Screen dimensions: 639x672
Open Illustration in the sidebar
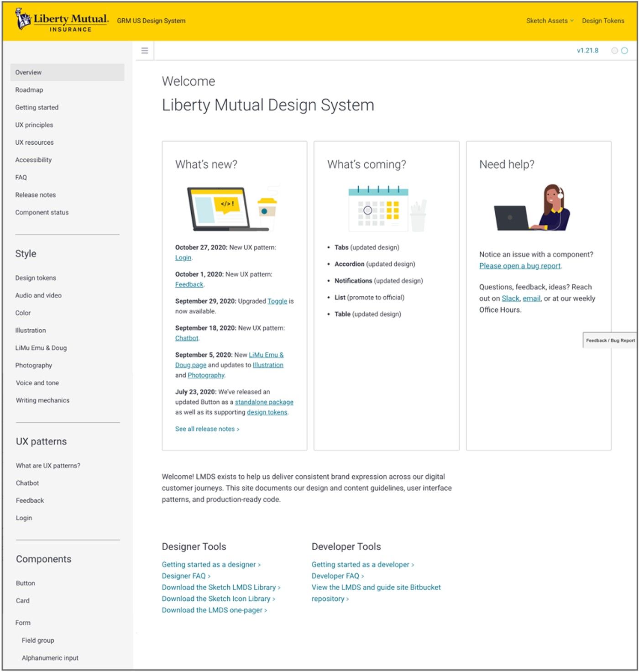[31, 330]
